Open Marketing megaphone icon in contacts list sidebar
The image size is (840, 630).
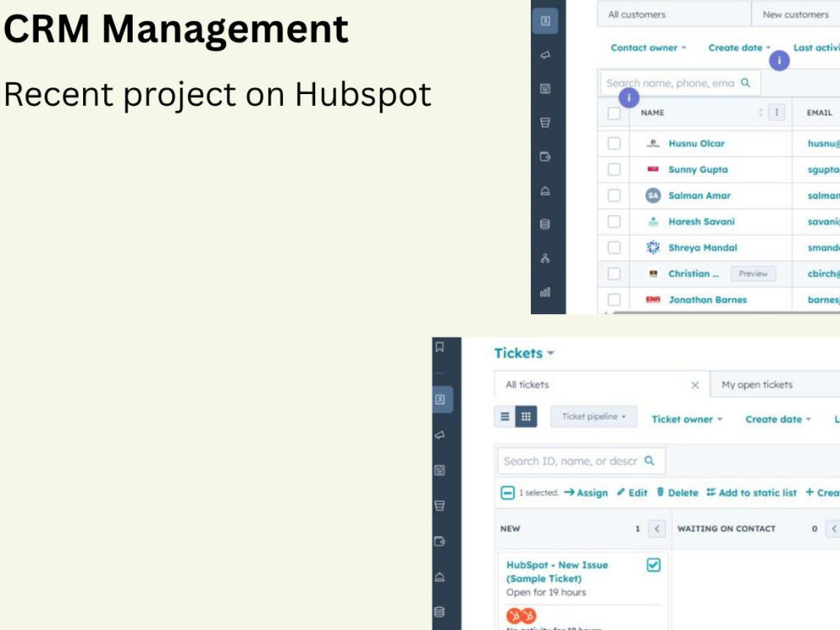(545, 55)
